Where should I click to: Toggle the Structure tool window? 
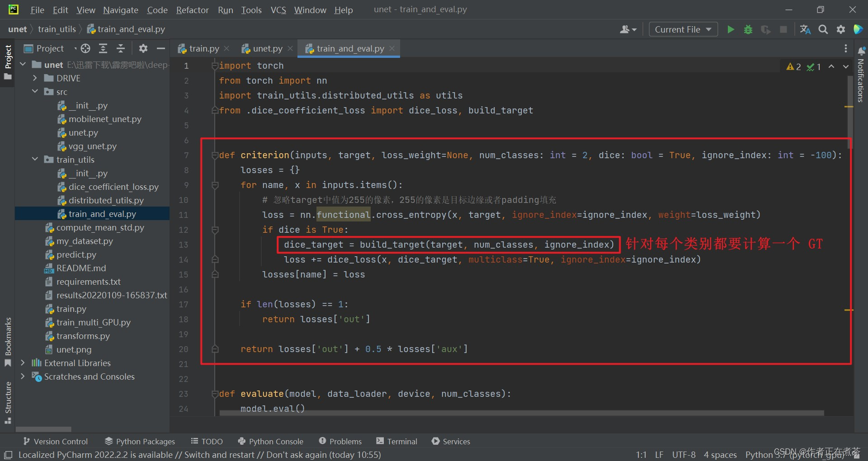pyautogui.click(x=7, y=400)
